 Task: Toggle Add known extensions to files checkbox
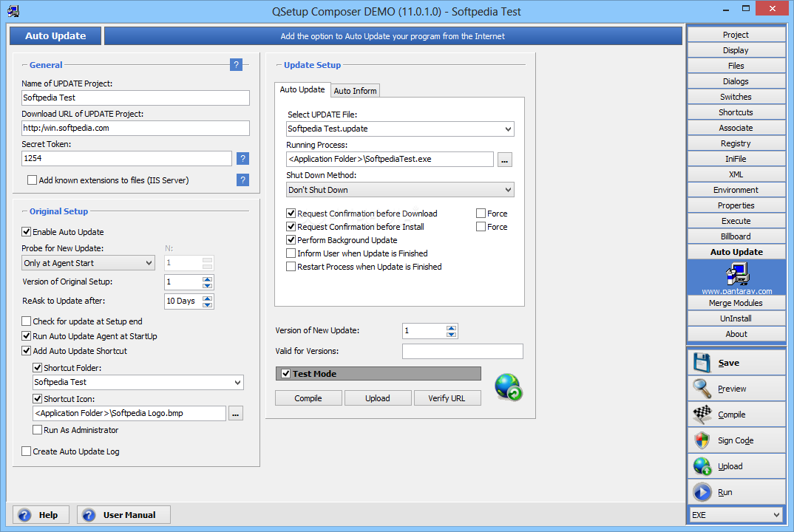(x=32, y=180)
